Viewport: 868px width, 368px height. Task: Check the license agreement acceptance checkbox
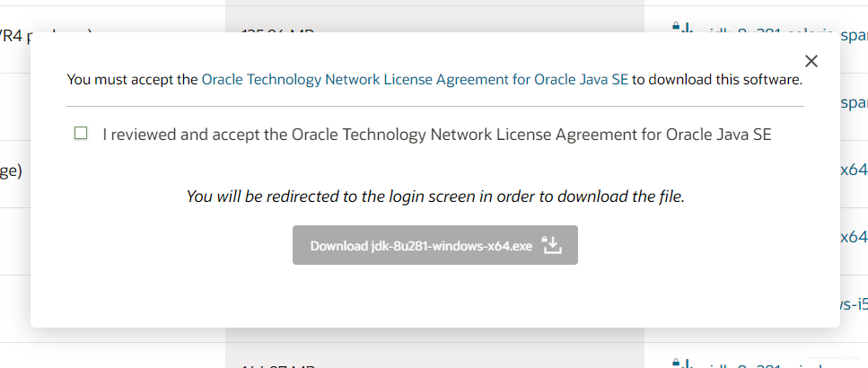81,133
